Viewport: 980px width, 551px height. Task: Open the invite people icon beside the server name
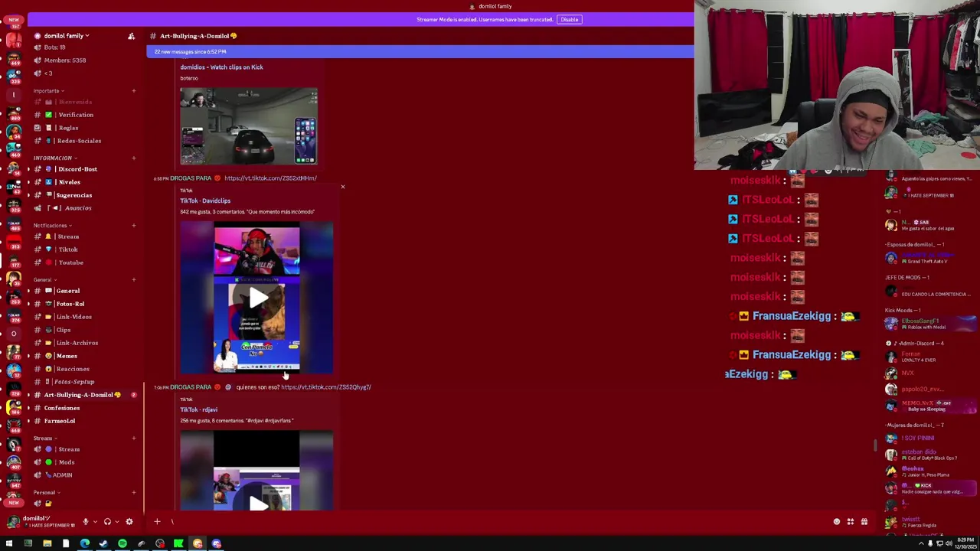point(131,36)
